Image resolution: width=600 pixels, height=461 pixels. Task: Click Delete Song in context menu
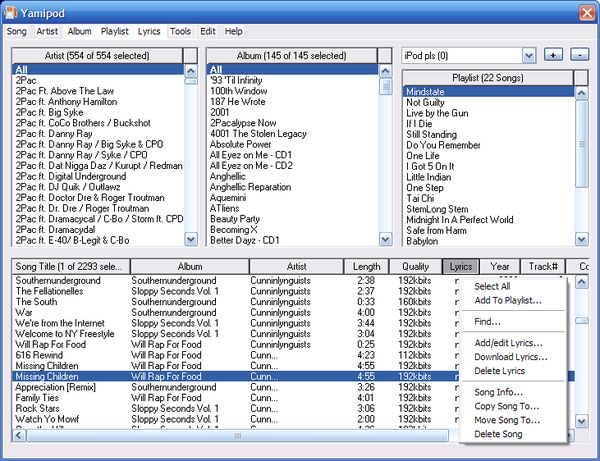coord(498,434)
